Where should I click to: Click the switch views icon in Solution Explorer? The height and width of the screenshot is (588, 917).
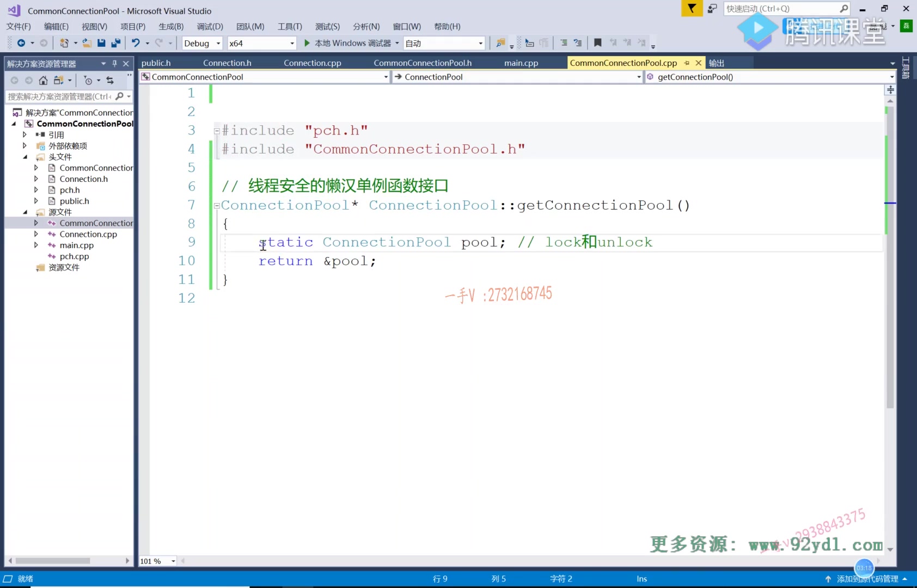point(59,81)
